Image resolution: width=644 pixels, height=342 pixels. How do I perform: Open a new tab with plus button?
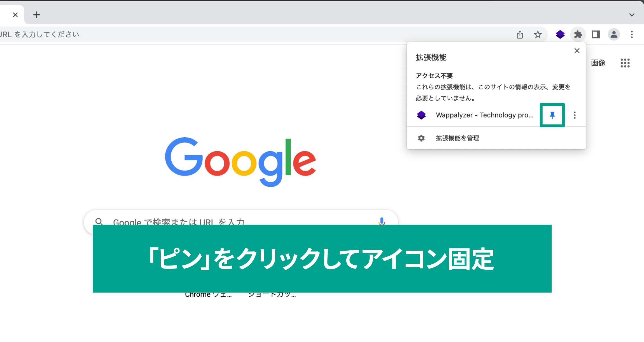[36, 15]
